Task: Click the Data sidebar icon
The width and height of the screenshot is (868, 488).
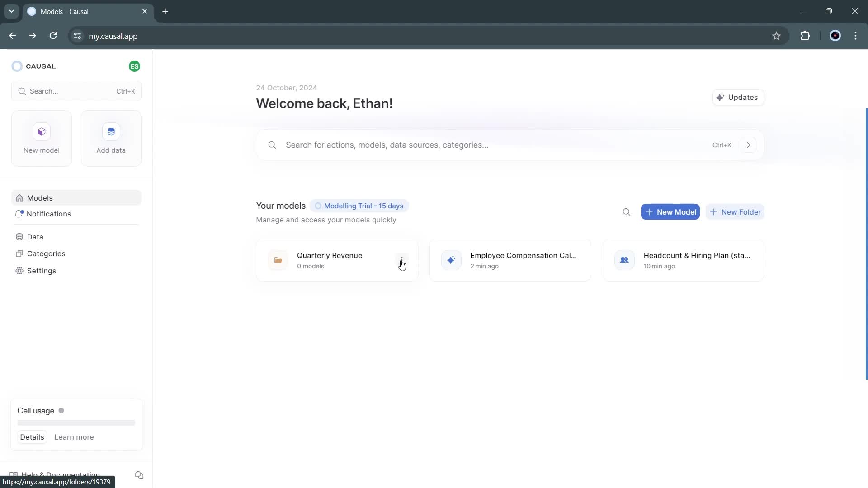Action: [x=20, y=237]
